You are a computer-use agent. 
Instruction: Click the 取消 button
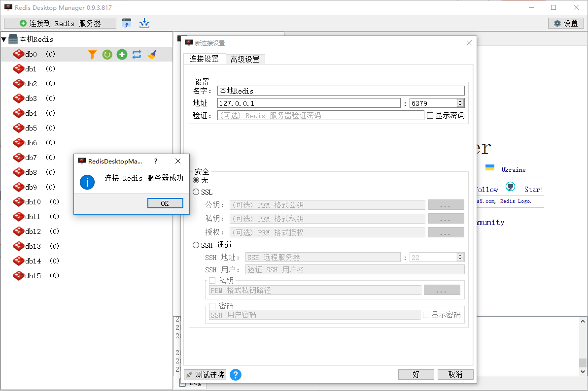pyautogui.click(x=455, y=375)
